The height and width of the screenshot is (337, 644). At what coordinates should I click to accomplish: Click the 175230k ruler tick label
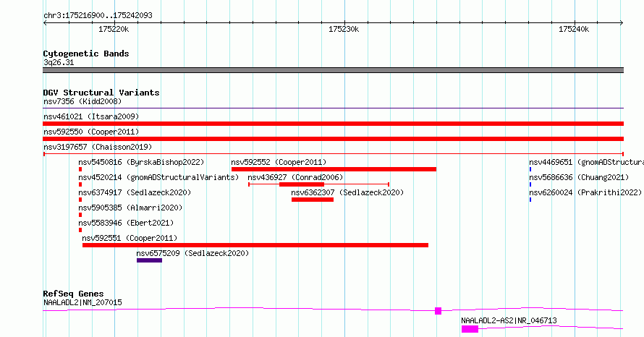click(x=344, y=29)
